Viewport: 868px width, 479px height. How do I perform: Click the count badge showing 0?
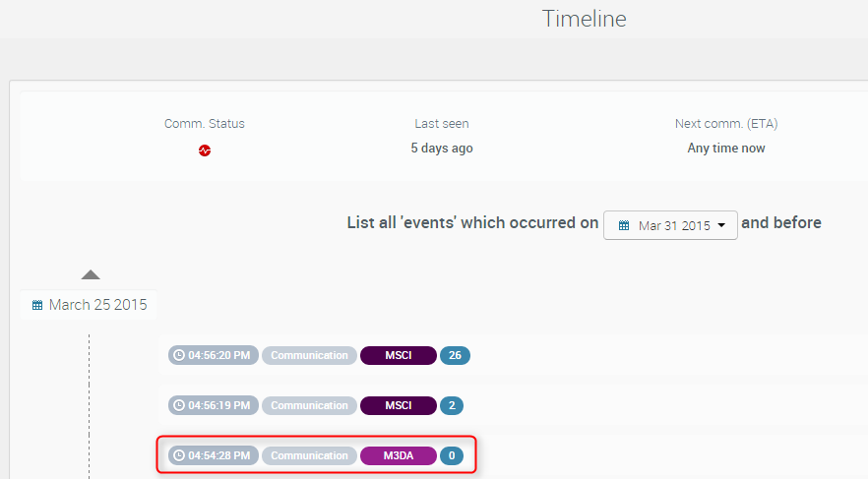451,455
